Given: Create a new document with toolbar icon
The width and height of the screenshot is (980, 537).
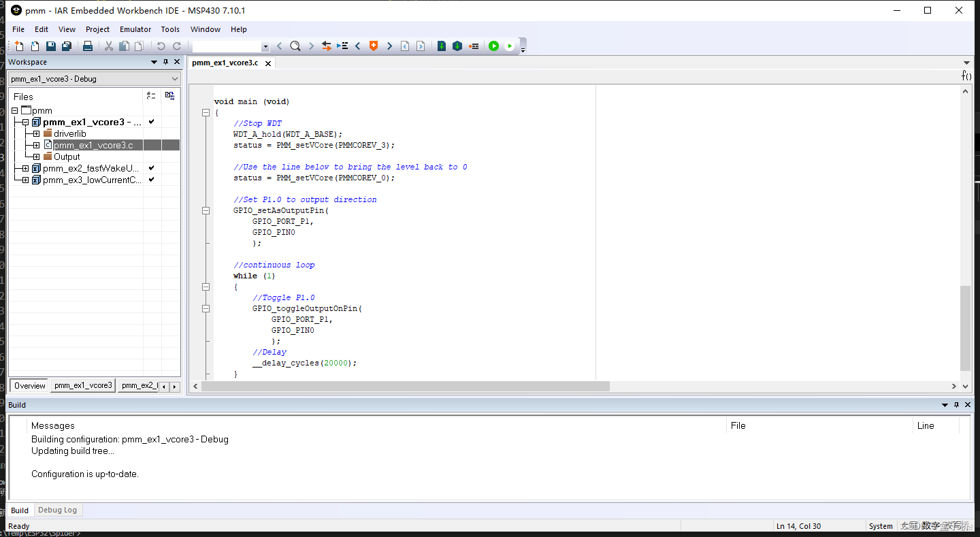Looking at the screenshot, I should click(x=19, y=46).
